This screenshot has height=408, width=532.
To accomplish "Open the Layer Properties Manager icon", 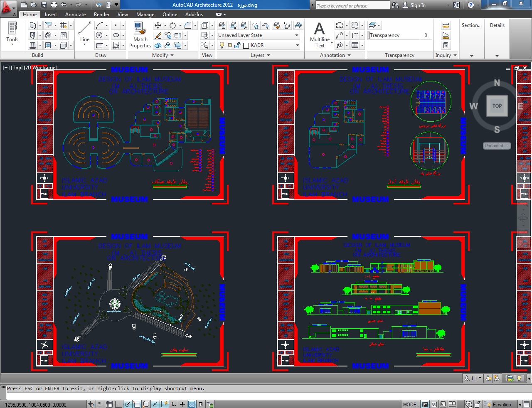I will [x=222, y=25].
